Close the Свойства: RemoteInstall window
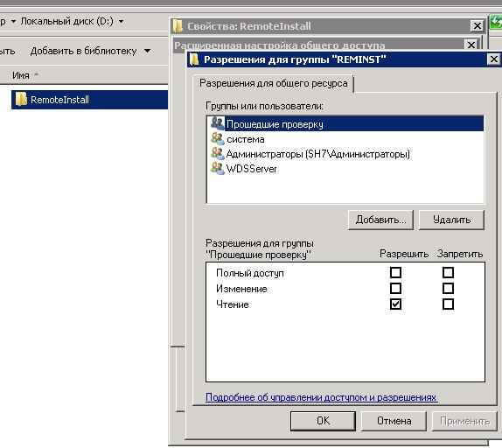This screenshot has height=448, width=502. coord(477,25)
